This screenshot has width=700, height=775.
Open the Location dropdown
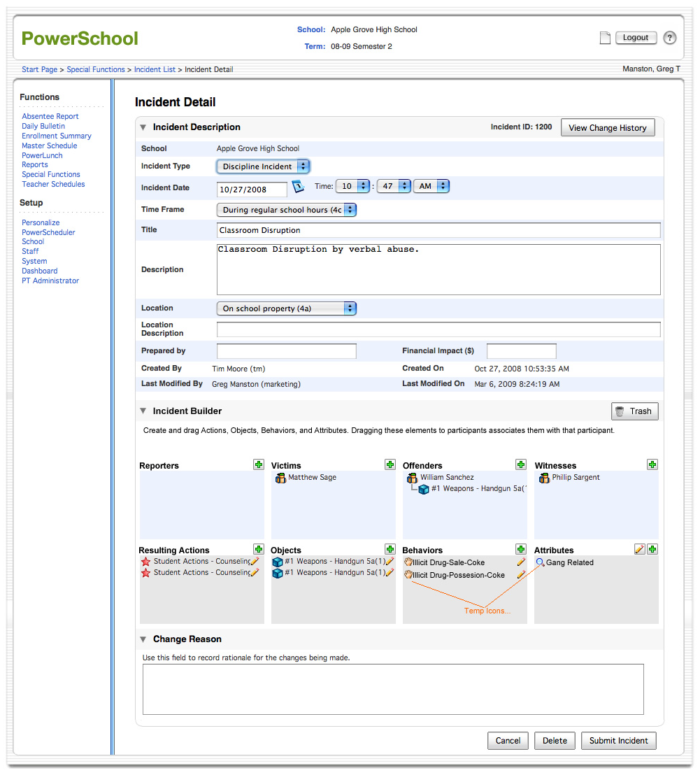click(287, 308)
